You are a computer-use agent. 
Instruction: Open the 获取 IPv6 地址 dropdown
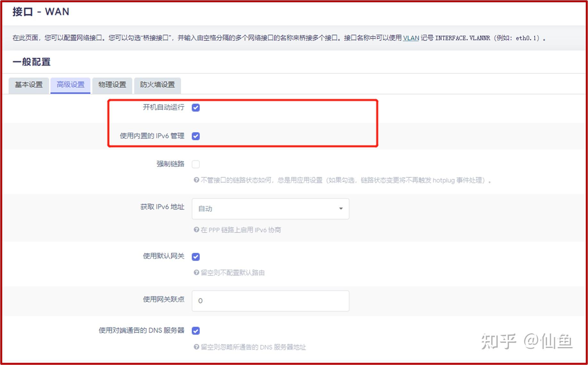[270, 209]
